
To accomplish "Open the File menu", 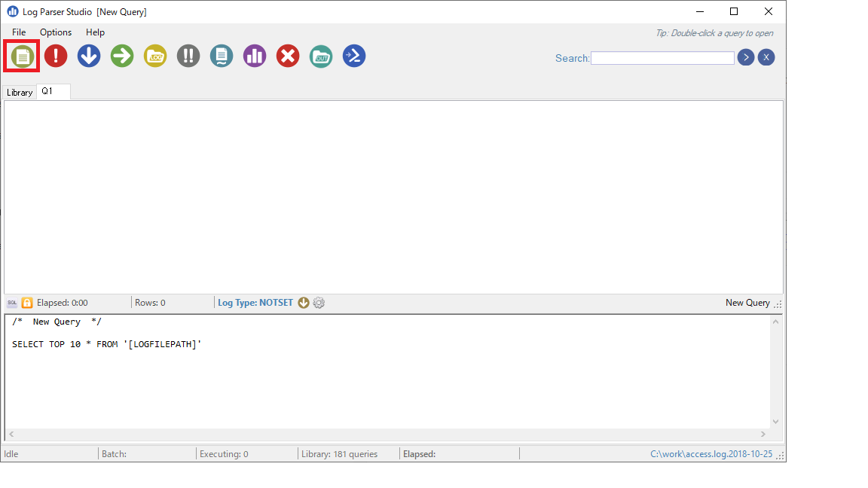I will [19, 32].
